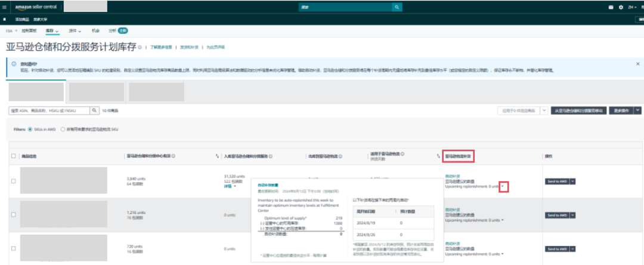Image resolution: width=644 pixels, height=265 pixels.
Task: Click Send to AWD in the 720 units row
Action: [557, 249]
